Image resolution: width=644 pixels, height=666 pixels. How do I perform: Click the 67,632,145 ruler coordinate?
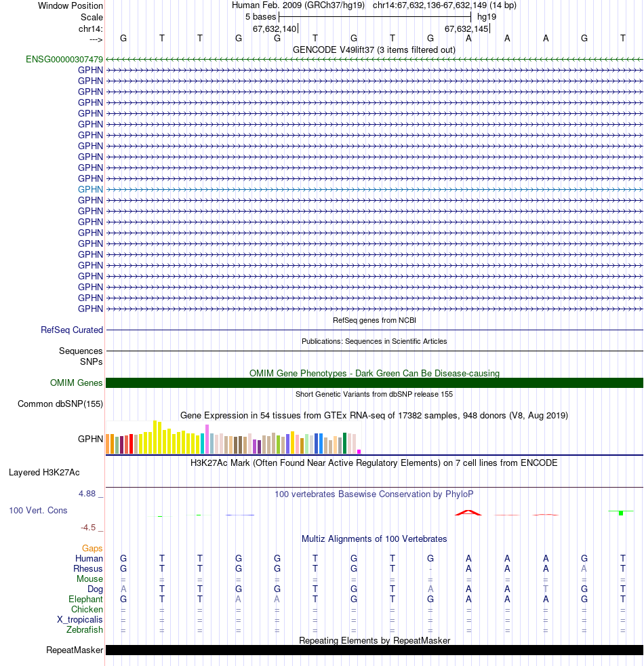[466, 29]
